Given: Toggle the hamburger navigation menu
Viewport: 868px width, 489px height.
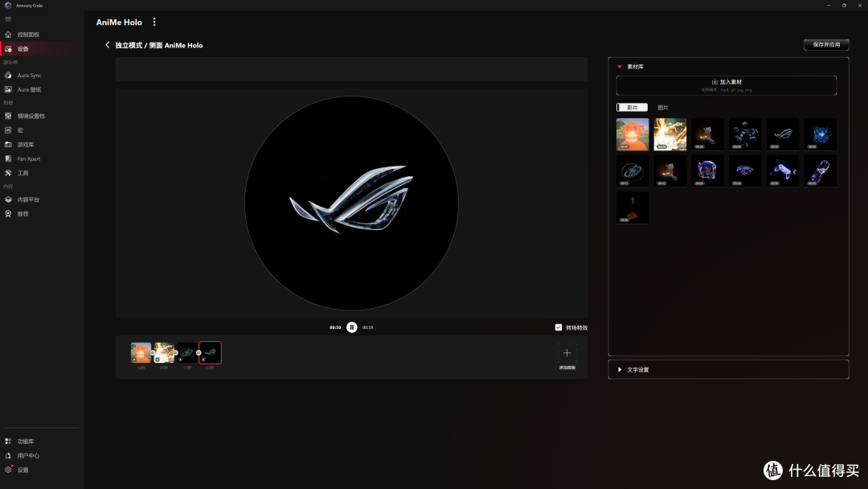Looking at the screenshot, I should [x=8, y=18].
